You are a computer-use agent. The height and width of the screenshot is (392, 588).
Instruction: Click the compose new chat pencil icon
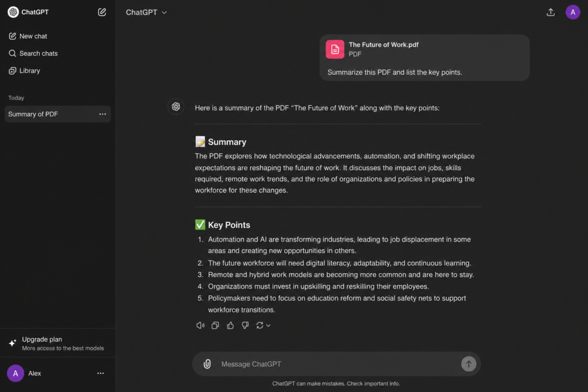click(102, 12)
